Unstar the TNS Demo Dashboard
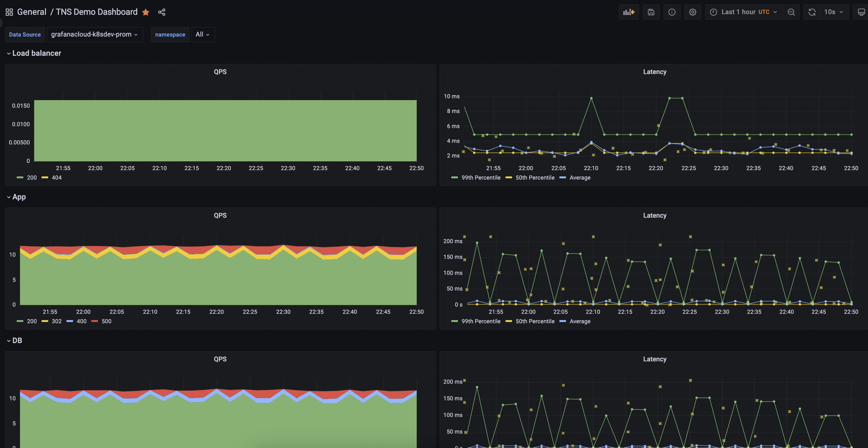The height and width of the screenshot is (448, 868). coord(146,12)
